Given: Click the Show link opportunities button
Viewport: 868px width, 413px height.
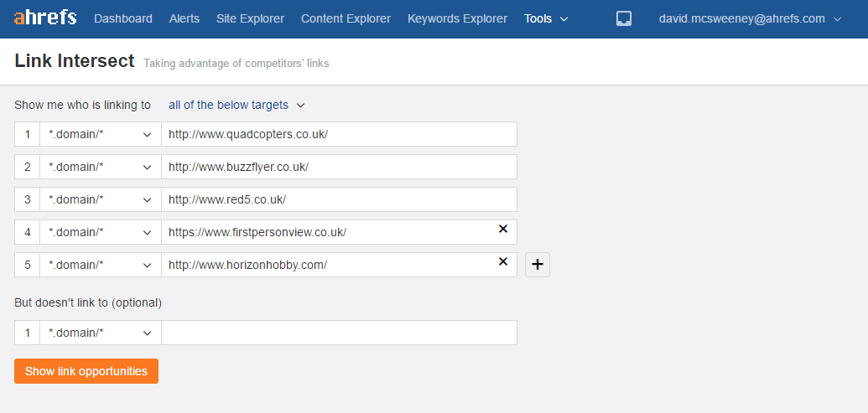Looking at the screenshot, I should [86, 371].
